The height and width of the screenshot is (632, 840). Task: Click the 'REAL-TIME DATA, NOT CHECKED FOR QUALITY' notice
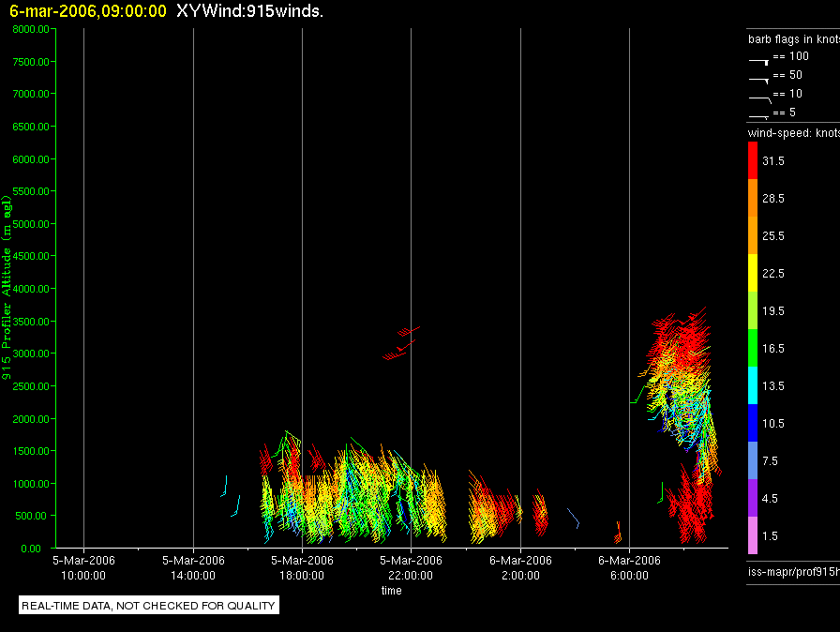(x=148, y=606)
